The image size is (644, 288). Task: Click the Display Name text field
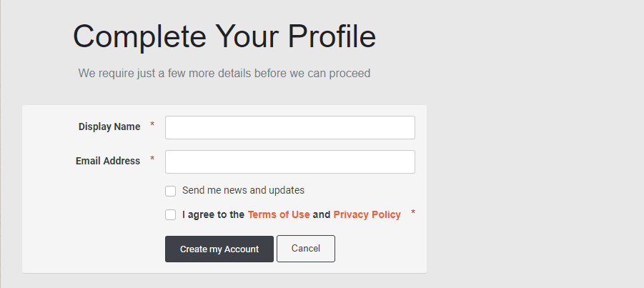289,127
